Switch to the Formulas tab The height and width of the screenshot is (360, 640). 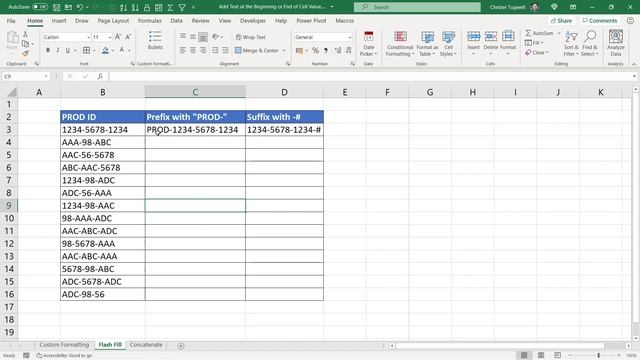coord(149,21)
